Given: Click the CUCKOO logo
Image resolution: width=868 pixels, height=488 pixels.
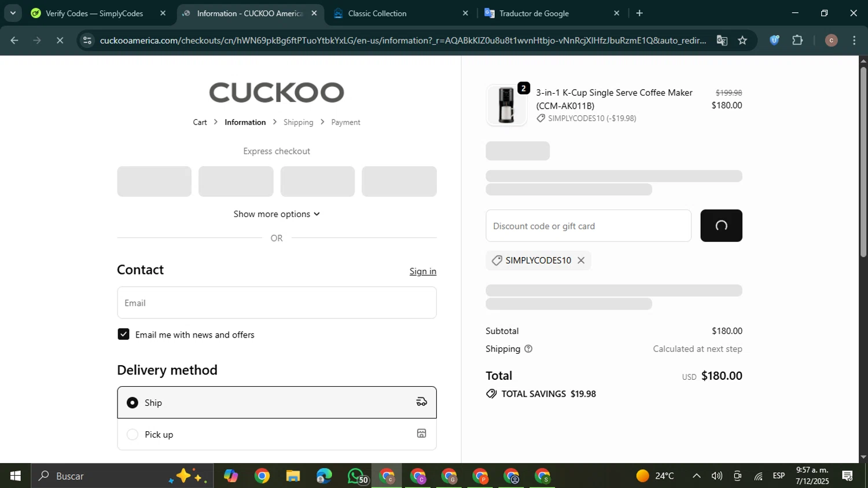Looking at the screenshot, I should [277, 93].
